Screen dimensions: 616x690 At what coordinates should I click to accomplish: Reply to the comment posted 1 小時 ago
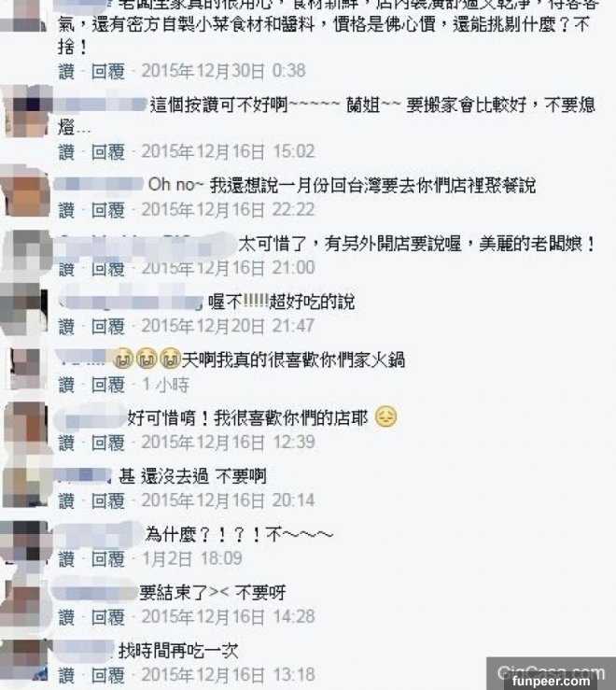[108, 385]
